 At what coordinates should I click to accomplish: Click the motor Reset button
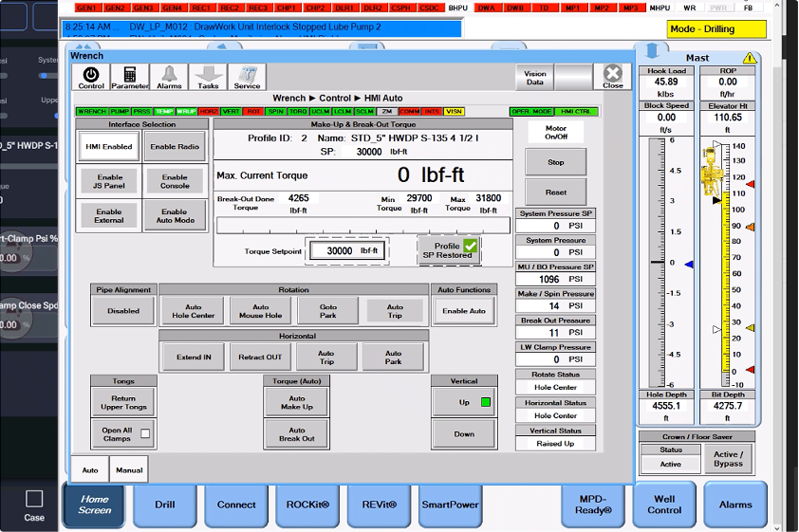(x=555, y=193)
